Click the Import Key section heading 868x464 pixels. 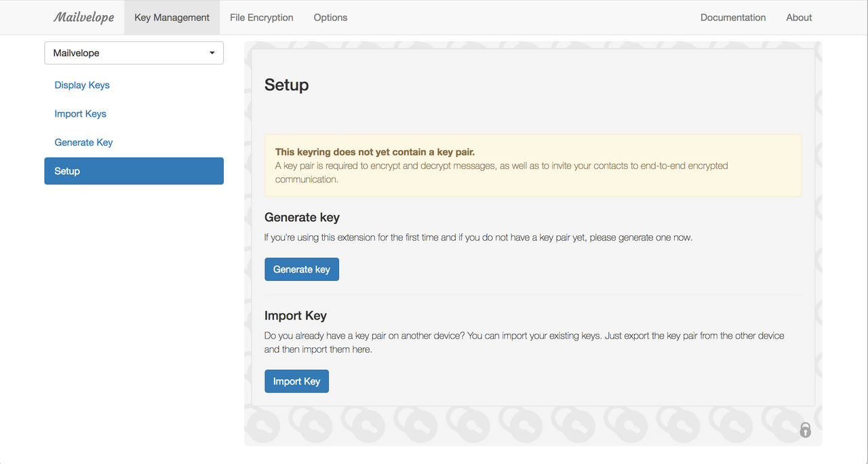pos(296,315)
